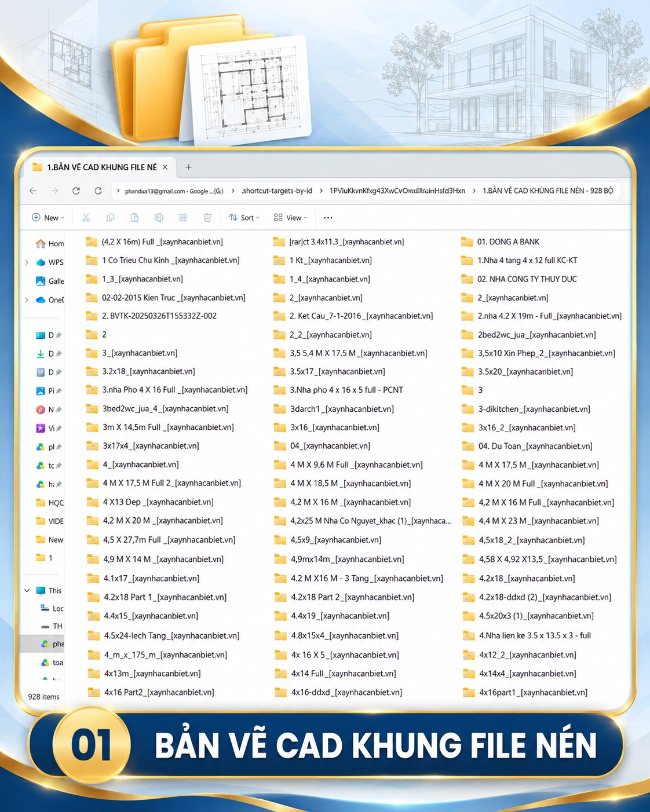650x812 pixels.
Task: Open a new tab with plus button
Action: [188, 167]
